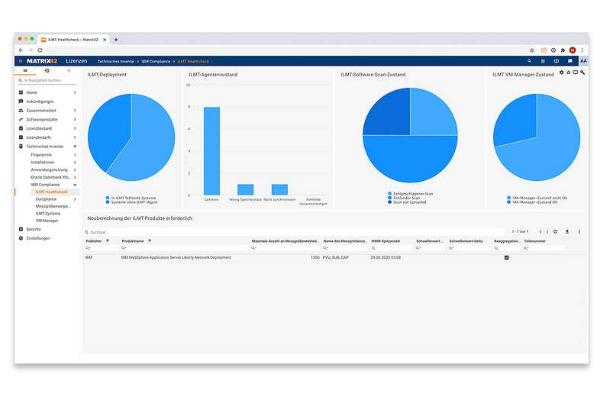This screenshot has width=600, height=400.
Task: Click Technisches Inventar breadcrumb link
Action: pos(116,61)
